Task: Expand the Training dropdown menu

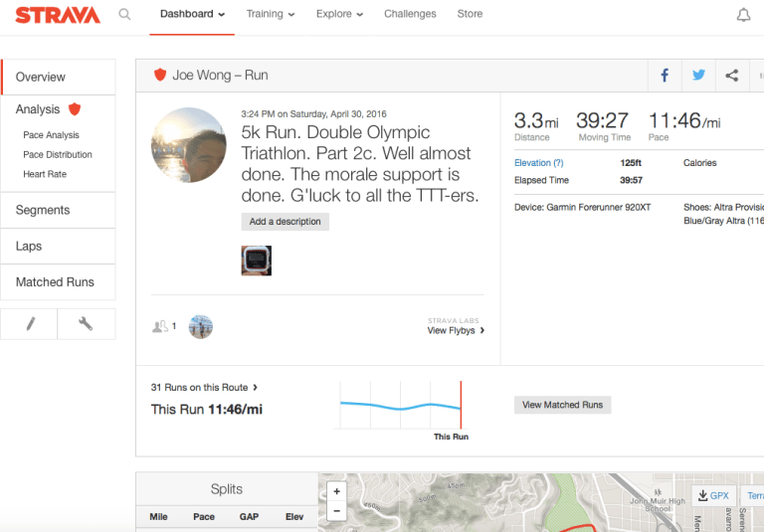Action: tap(271, 15)
